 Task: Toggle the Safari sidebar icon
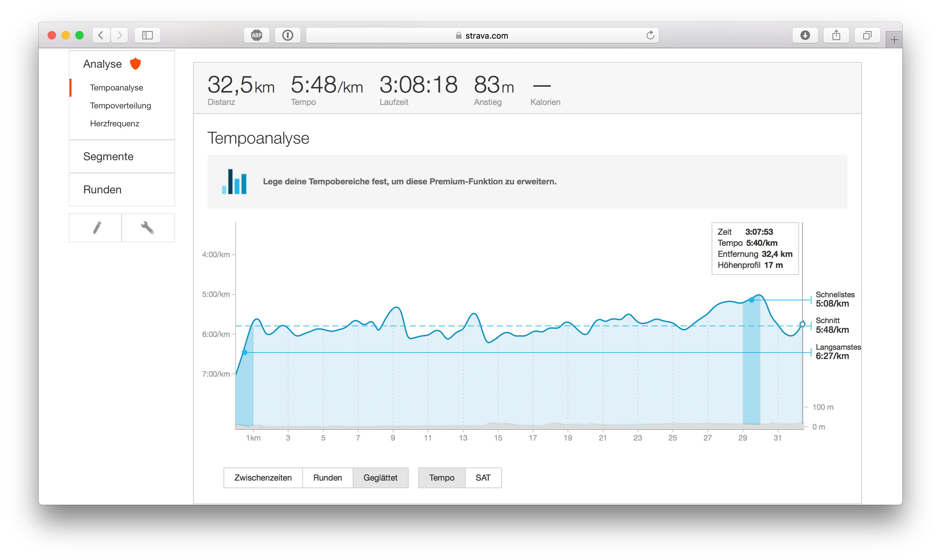(x=147, y=36)
